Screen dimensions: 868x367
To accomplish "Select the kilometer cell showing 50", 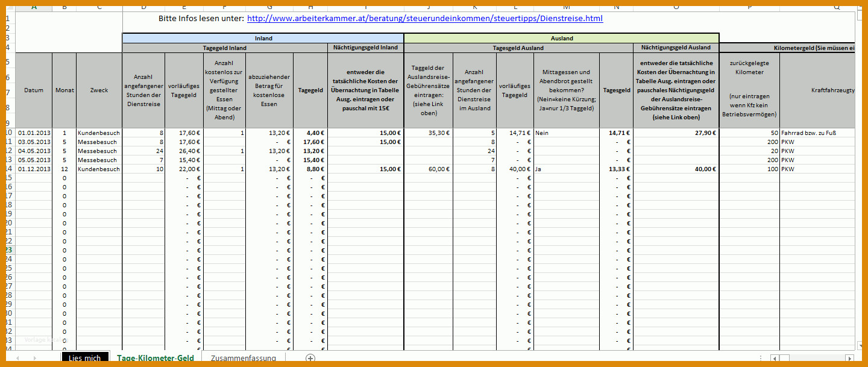I will (749, 133).
